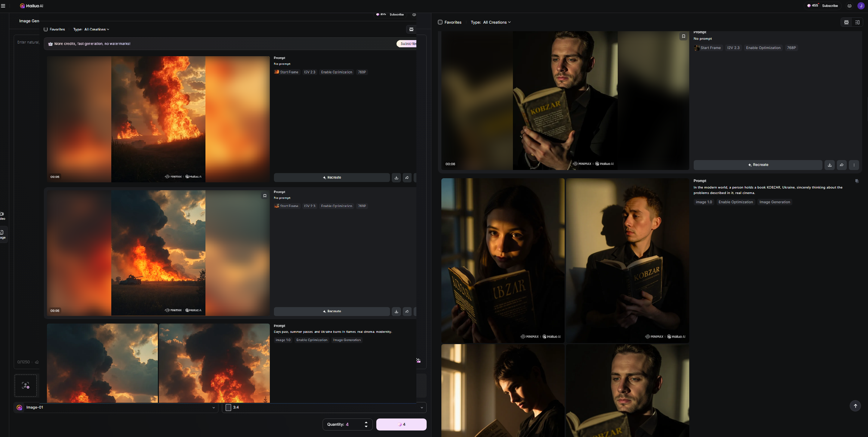Viewport: 868px width, 437px height.
Task: Download the KOBZAR reading video
Action: click(830, 165)
